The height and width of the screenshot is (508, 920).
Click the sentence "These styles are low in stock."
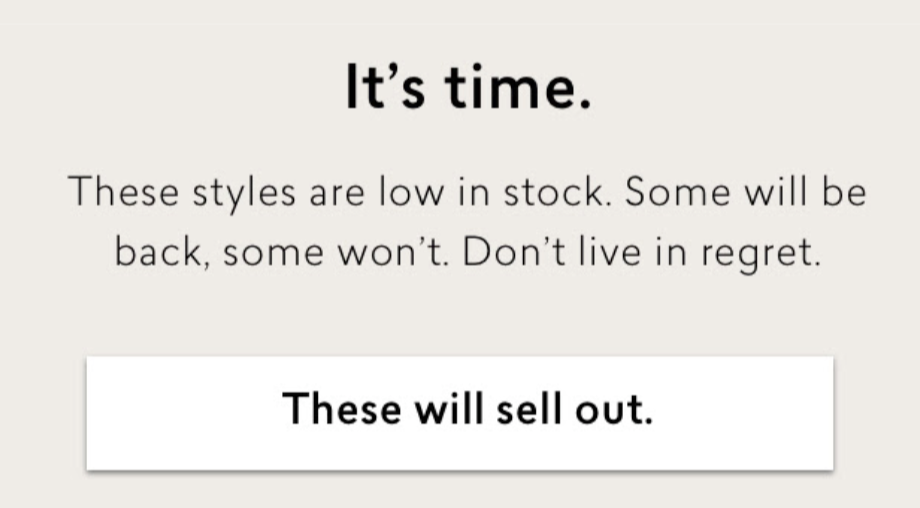[x=341, y=192]
